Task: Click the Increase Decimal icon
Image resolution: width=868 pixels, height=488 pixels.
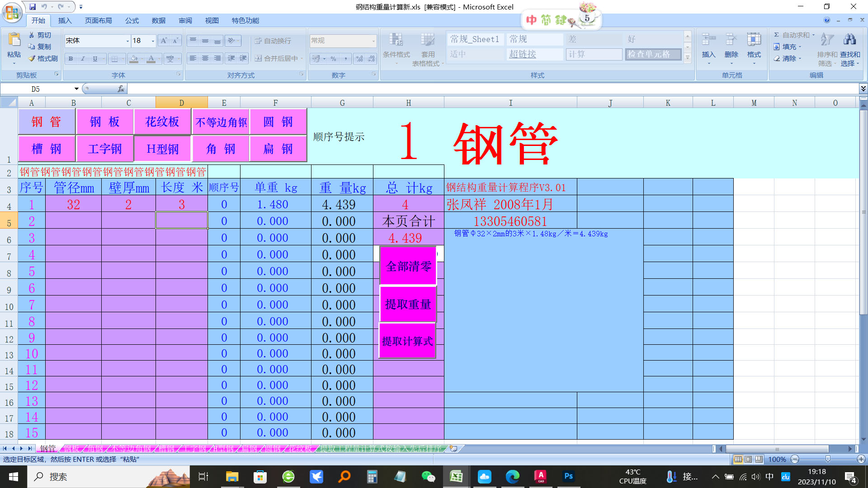Action: click(x=359, y=59)
